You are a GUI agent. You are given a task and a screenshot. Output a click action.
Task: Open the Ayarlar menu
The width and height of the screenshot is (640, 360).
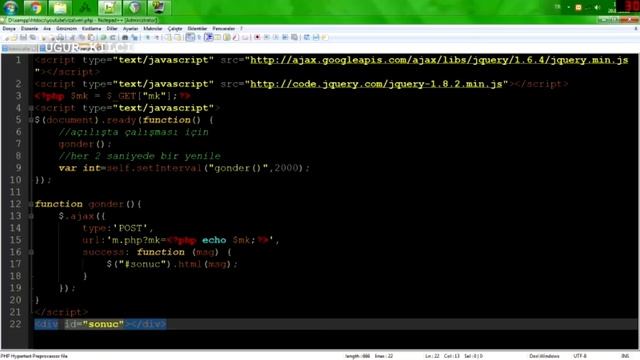click(131, 29)
